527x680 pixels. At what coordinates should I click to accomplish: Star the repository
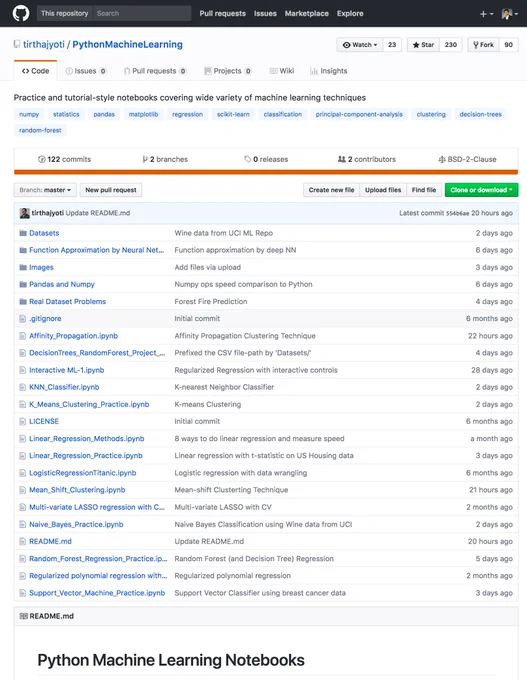423,45
